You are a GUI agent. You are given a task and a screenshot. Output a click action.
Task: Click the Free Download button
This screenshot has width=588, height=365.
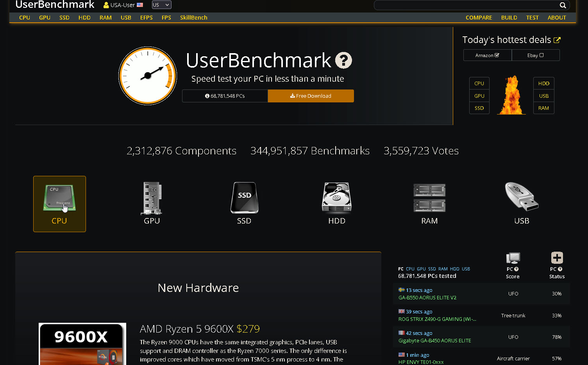click(311, 96)
